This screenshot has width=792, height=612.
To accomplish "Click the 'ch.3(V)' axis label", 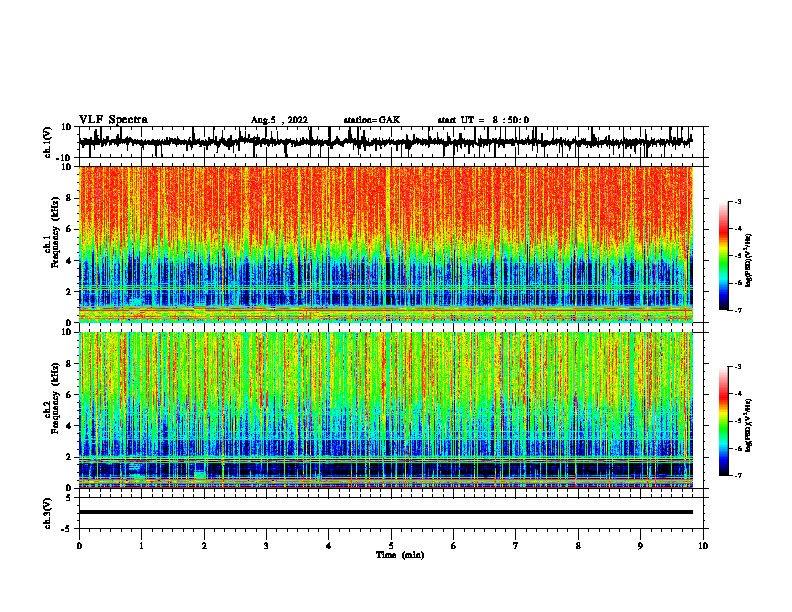I will pos(48,513).
